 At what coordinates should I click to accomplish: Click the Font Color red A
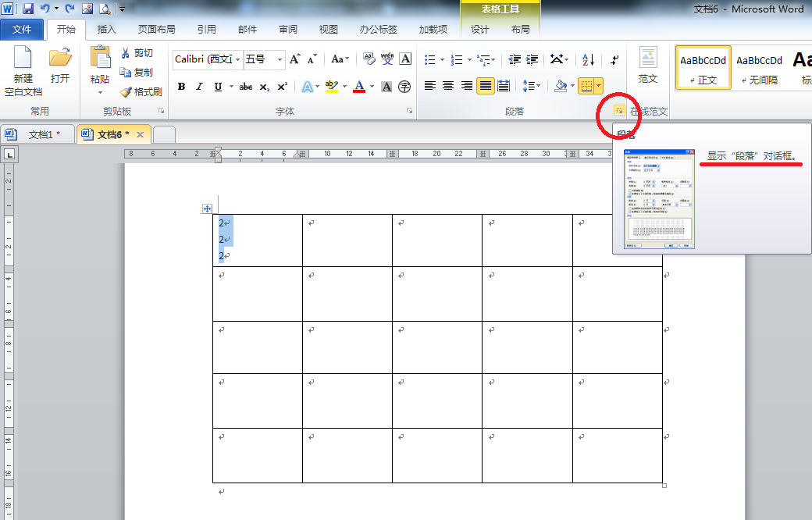point(359,87)
